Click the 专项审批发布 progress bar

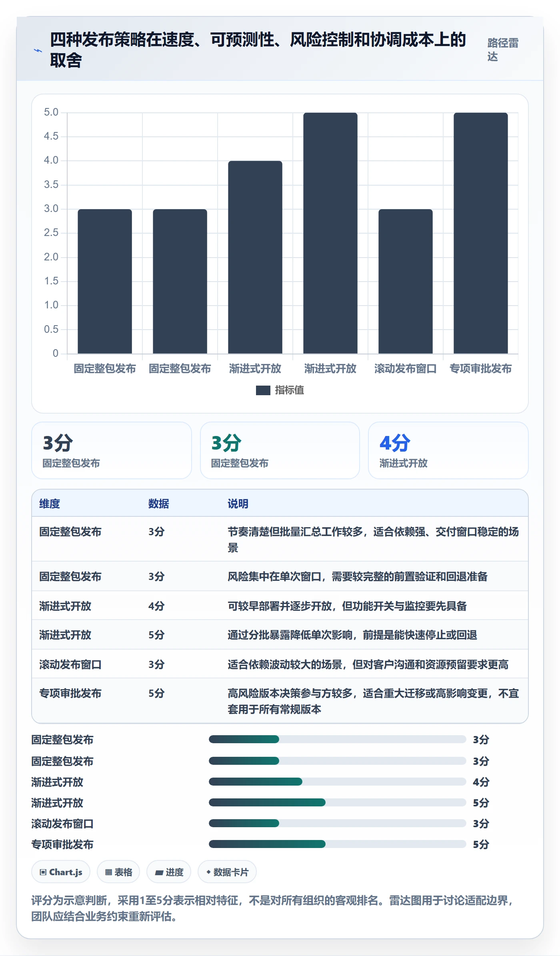click(337, 844)
